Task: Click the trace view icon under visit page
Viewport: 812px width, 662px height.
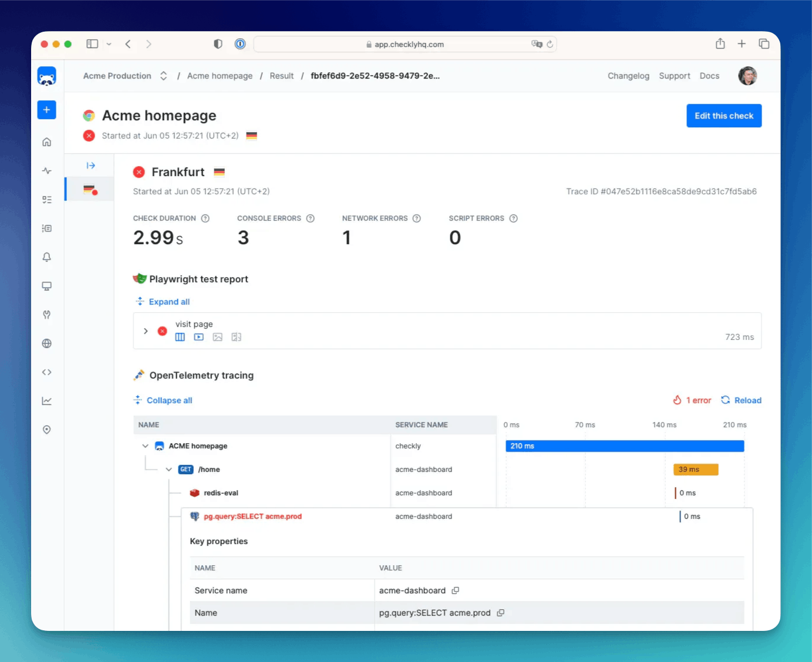Action: point(180,337)
